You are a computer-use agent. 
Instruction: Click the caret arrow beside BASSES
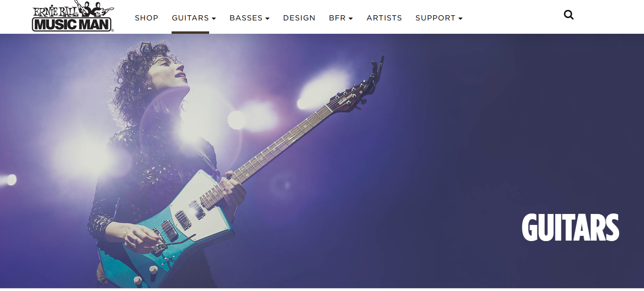[x=268, y=19]
